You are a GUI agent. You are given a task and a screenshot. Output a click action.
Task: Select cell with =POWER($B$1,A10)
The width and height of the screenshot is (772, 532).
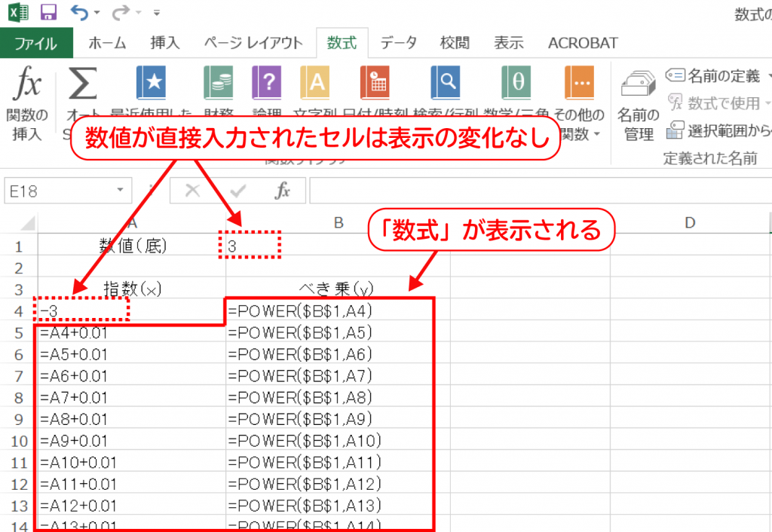tap(338, 441)
